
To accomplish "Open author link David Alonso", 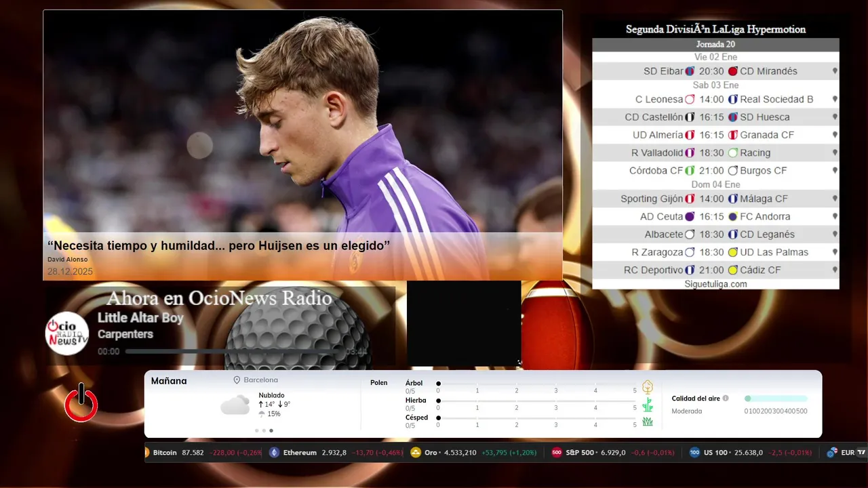I will (67, 260).
